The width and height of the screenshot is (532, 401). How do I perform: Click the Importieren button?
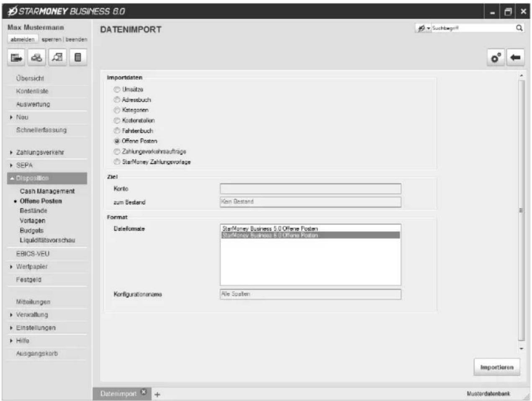pyautogui.click(x=497, y=367)
